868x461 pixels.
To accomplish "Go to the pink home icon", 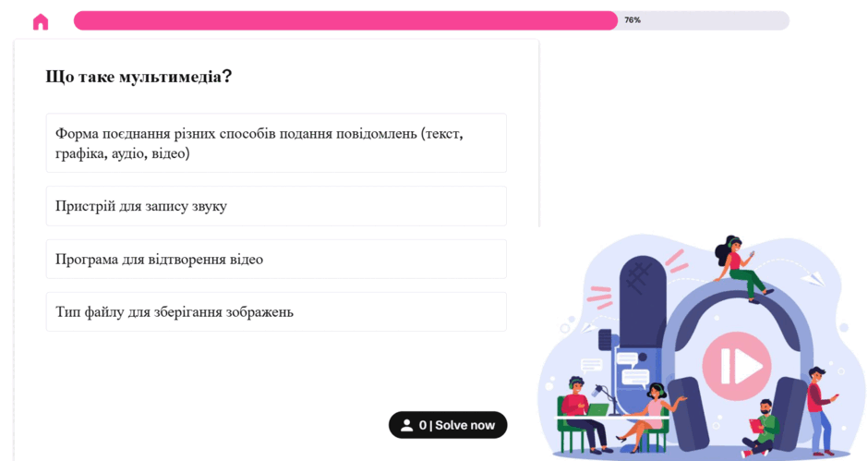I will [41, 22].
